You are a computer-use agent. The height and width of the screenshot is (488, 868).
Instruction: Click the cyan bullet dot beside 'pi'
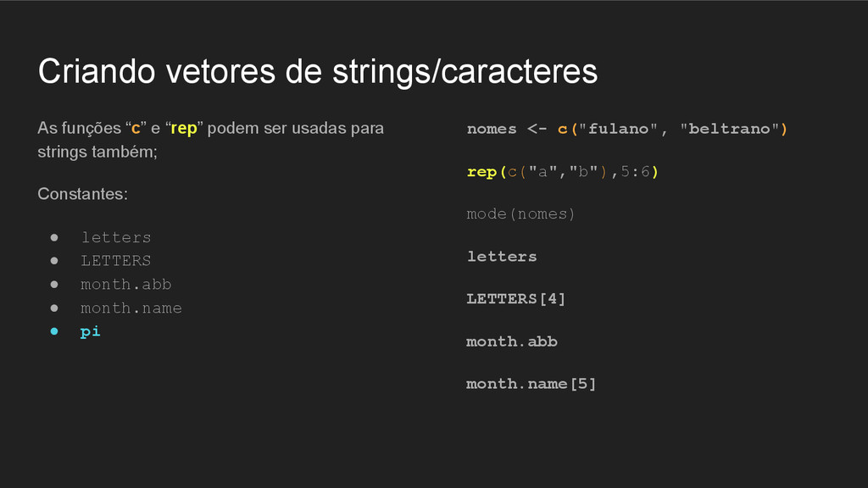(54, 331)
